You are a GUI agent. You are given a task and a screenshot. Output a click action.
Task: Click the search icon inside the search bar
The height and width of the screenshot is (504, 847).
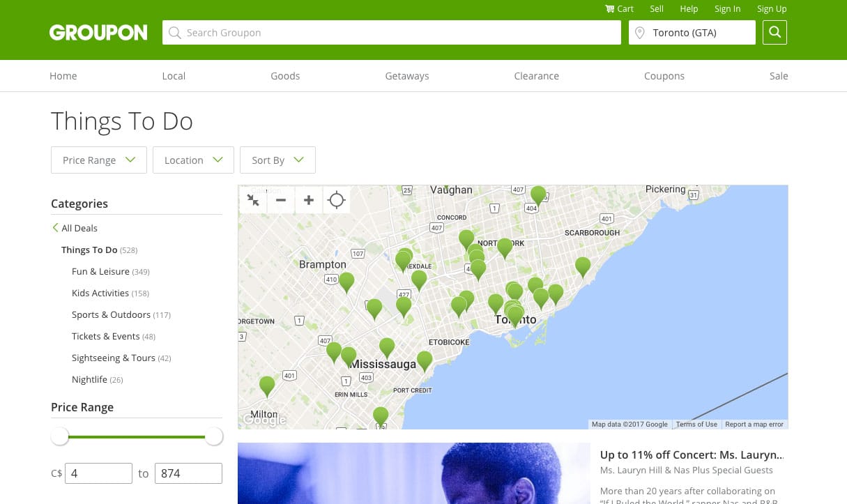coord(175,32)
